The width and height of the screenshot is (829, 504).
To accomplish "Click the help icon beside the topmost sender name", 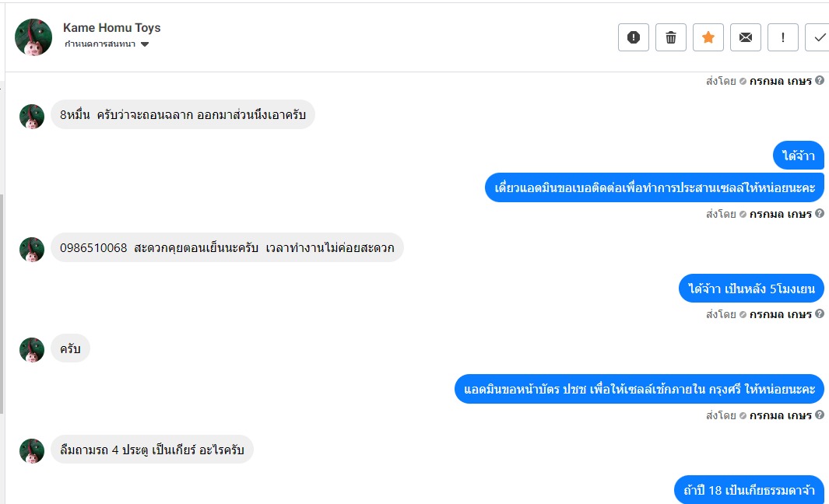I will pyautogui.click(x=819, y=80).
